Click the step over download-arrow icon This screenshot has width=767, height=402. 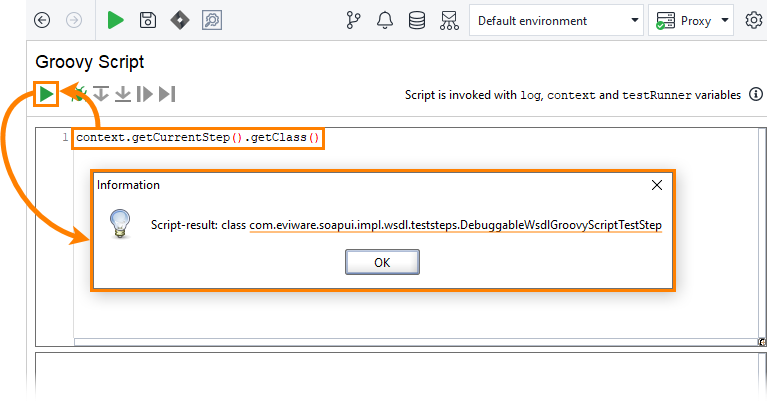click(123, 94)
